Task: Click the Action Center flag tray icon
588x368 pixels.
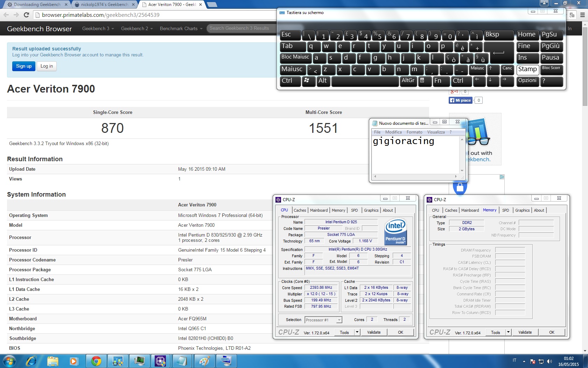Action: [x=533, y=361]
